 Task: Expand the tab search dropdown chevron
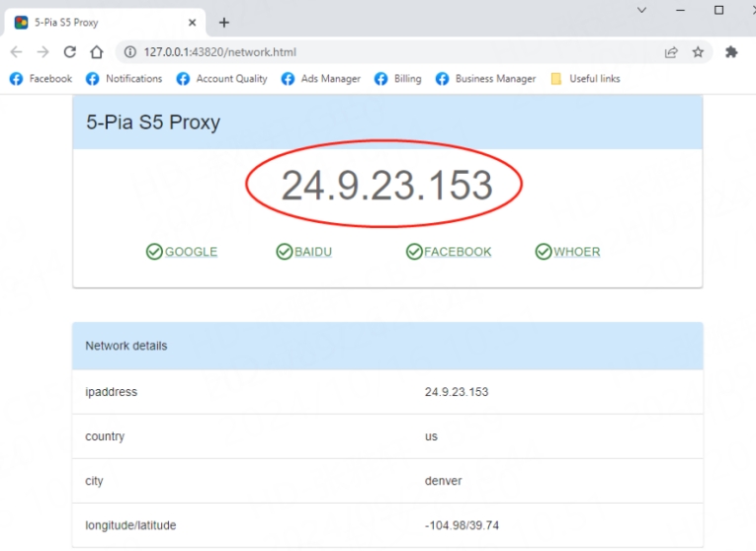pyautogui.click(x=641, y=10)
